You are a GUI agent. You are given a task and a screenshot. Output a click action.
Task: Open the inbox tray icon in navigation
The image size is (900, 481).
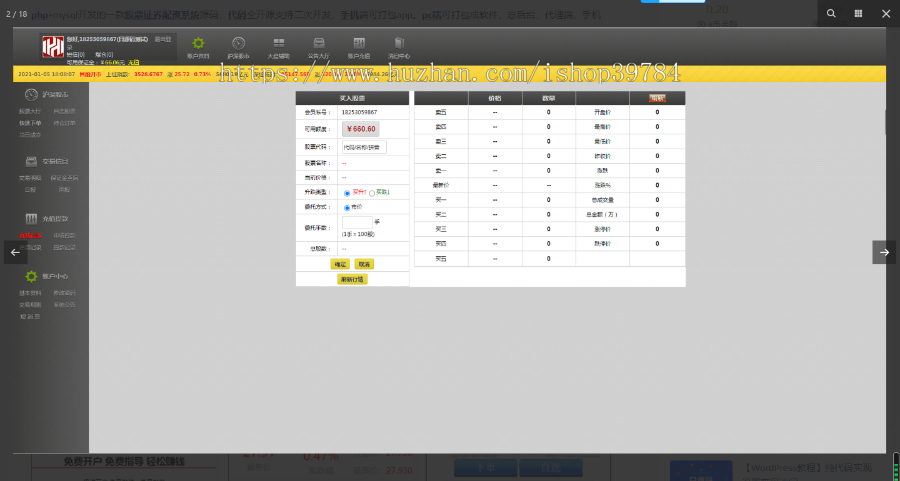pyautogui.click(x=318, y=44)
